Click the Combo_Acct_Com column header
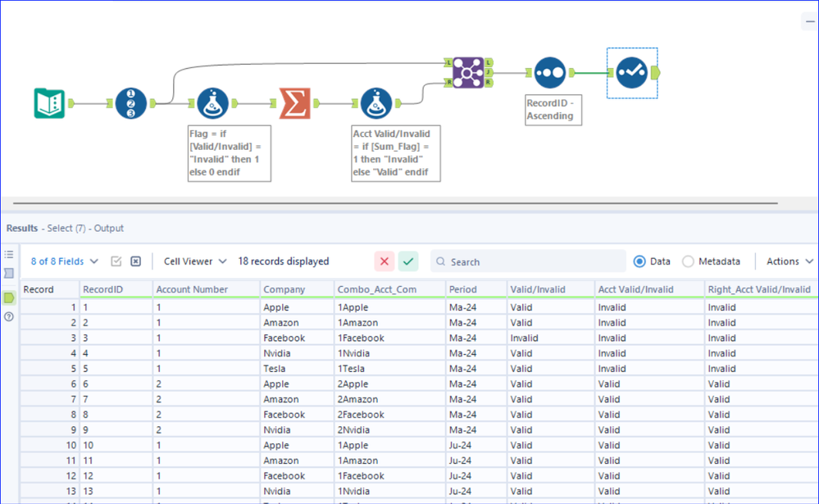This screenshot has width=819, height=504. 389,289
